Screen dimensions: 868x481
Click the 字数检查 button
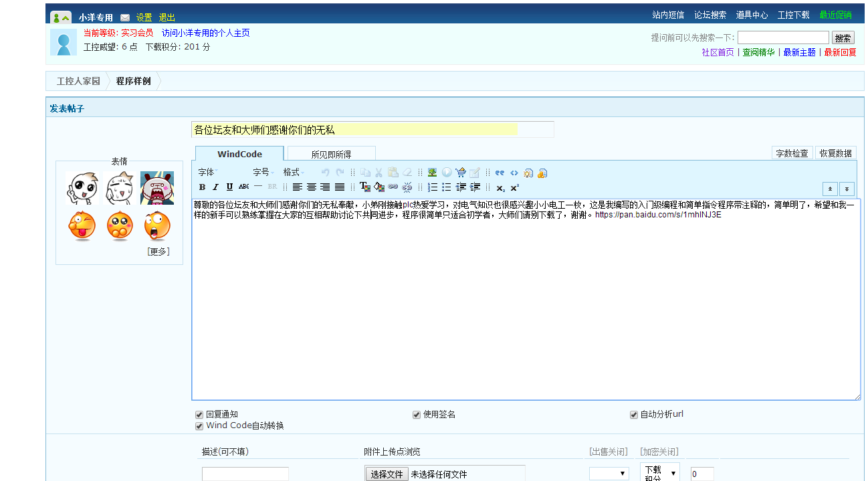(792, 153)
